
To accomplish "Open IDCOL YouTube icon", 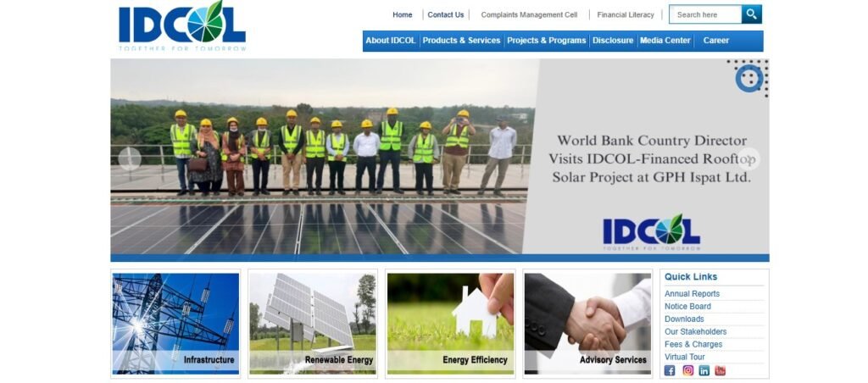I will point(721,371).
